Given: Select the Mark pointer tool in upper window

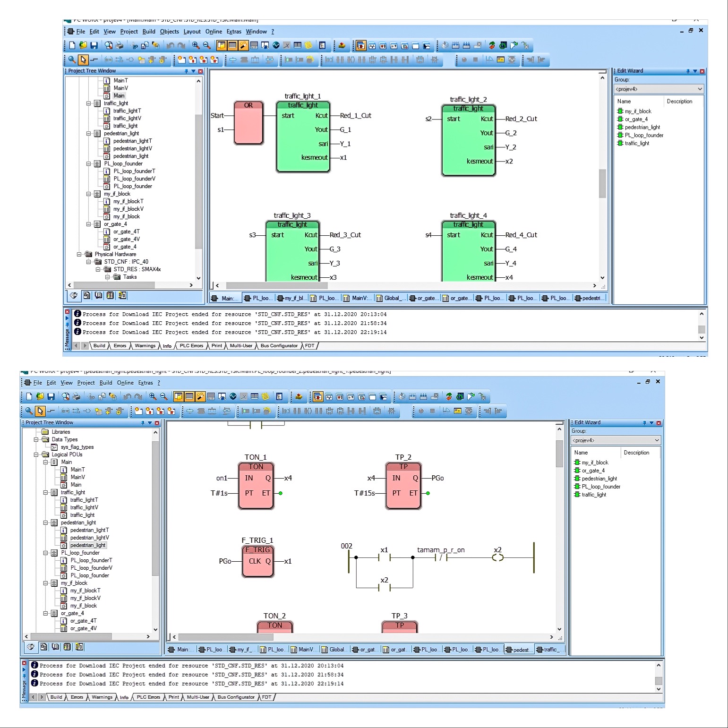Looking at the screenshot, I should (x=83, y=60).
